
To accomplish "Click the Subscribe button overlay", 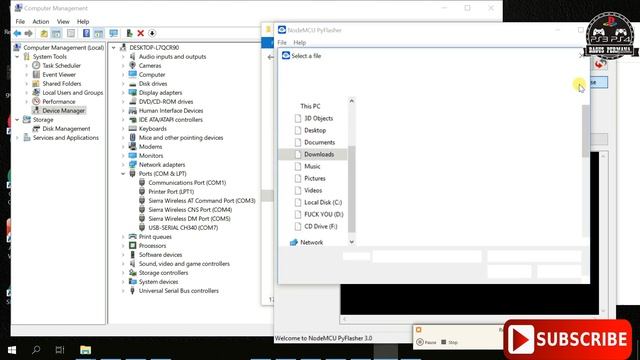I will pos(567,339).
